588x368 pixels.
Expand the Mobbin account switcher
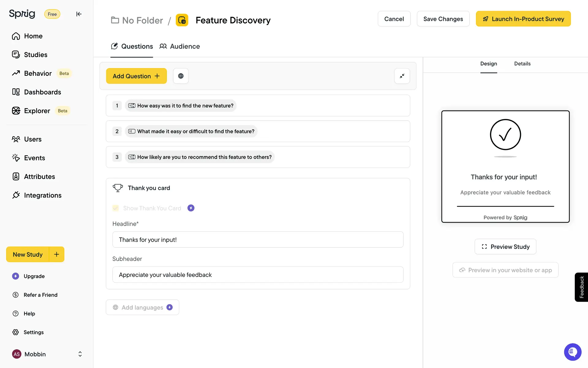pyautogui.click(x=80, y=354)
